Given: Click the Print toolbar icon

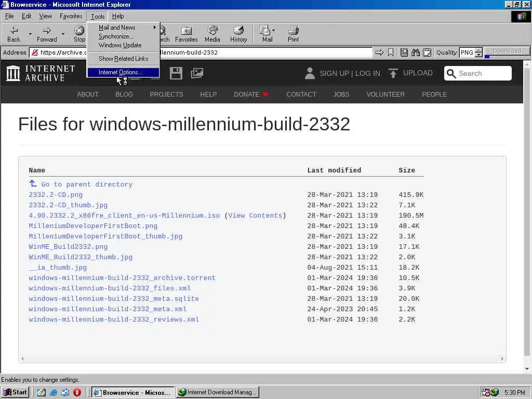Looking at the screenshot, I should coord(293,34).
